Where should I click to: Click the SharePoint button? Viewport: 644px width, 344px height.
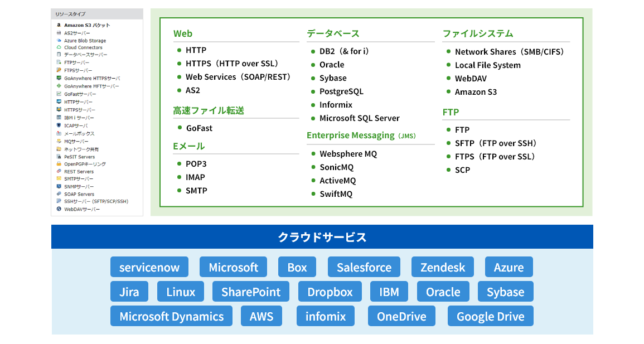[251, 292]
